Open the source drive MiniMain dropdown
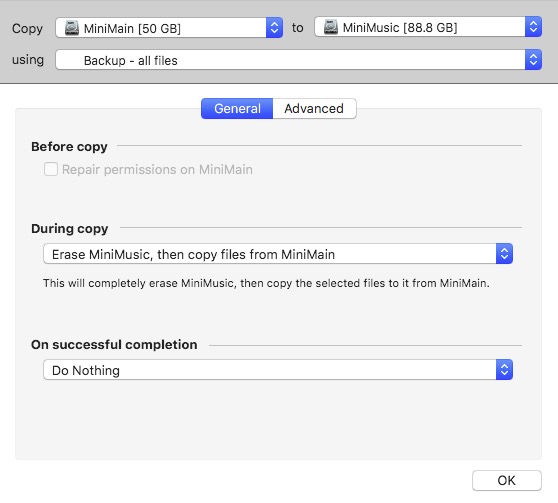The width and height of the screenshot is (558, 503). [169, 28]
